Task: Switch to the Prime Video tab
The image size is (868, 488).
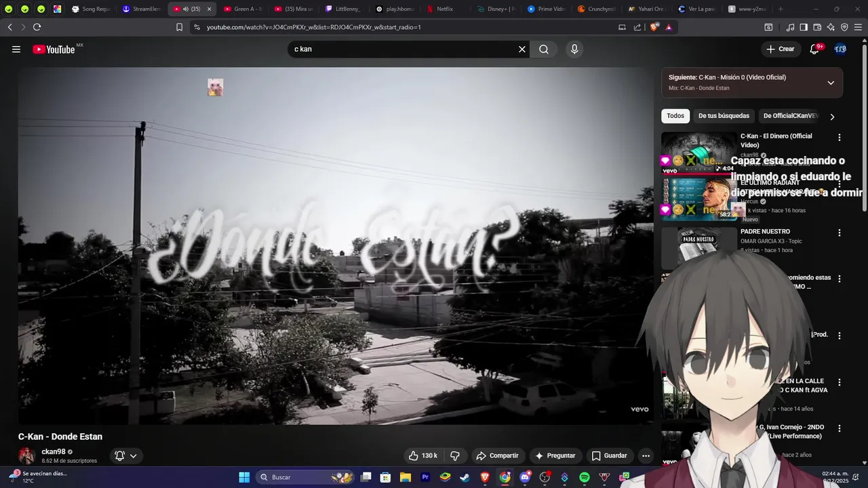Action: [545, 9]
